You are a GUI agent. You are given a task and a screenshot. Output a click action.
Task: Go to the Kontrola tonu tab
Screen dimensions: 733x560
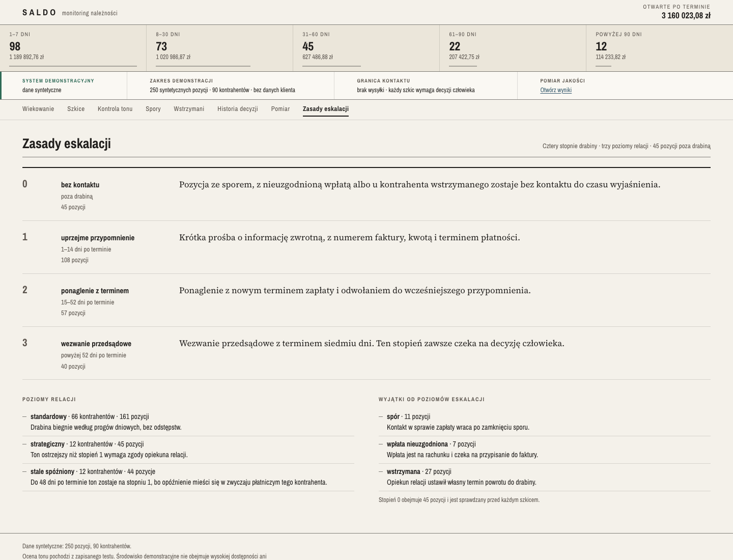tap(115, 109)
